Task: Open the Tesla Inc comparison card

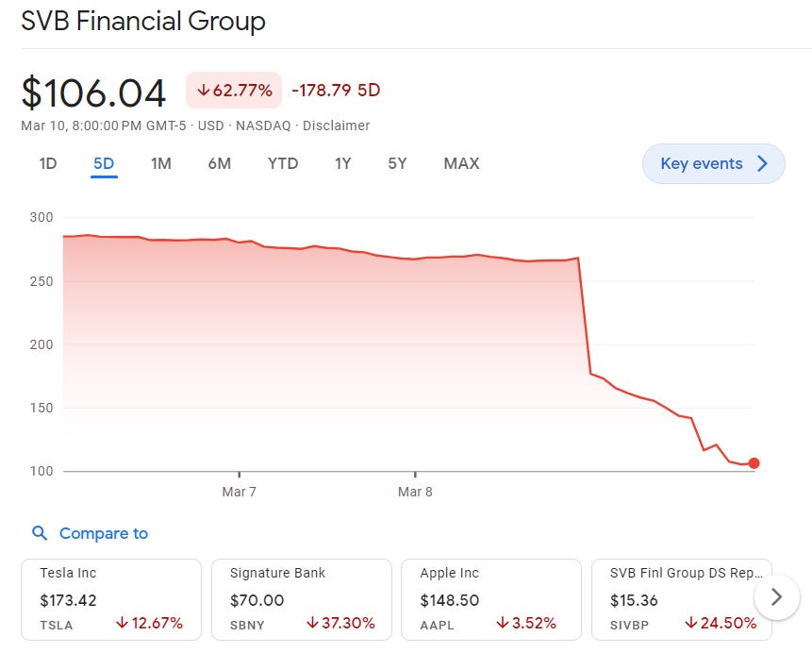Action: [x=111, y=599]
